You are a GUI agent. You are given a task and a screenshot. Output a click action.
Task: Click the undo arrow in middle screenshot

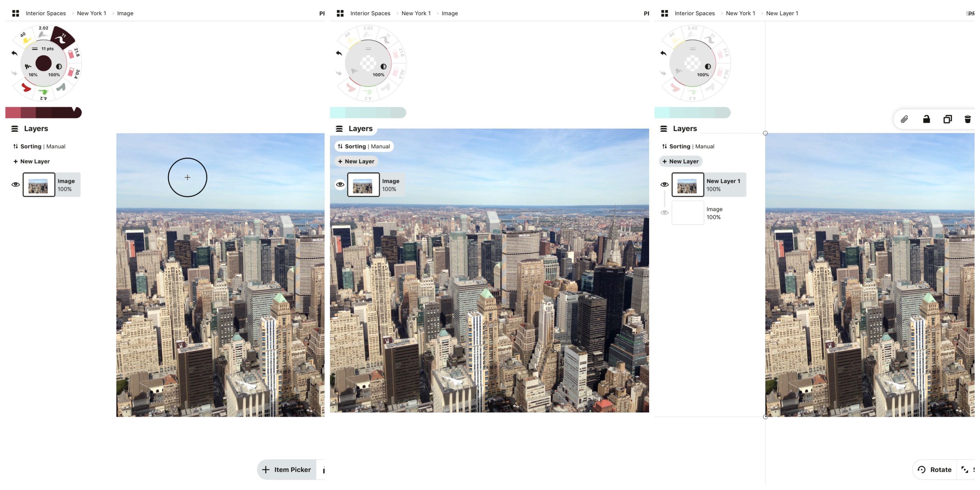coord(339,53)
